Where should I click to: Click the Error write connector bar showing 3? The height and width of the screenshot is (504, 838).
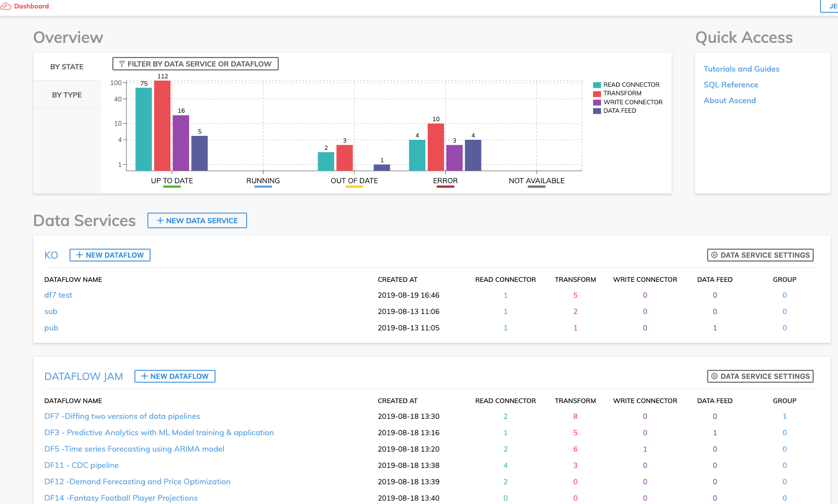[455, 158]
